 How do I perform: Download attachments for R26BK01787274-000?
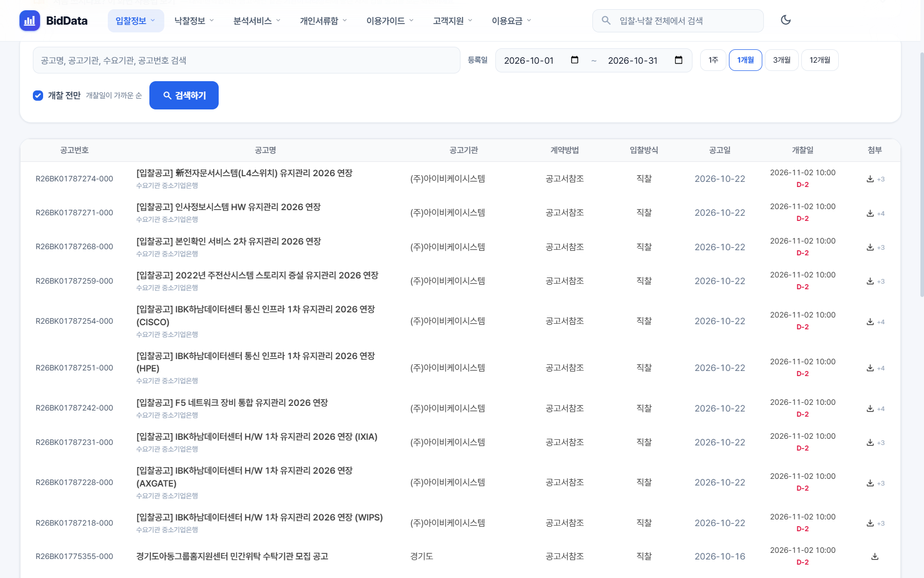(870, 179)
